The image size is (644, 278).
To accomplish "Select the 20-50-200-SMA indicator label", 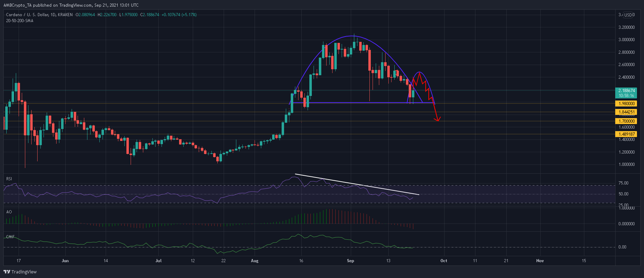I will (20, 20).
